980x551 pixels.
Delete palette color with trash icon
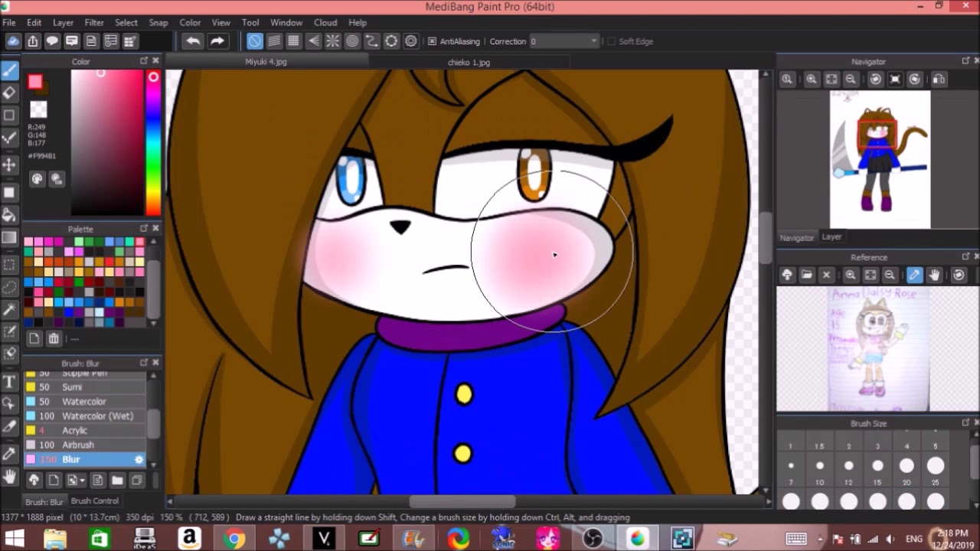(53, 338)
